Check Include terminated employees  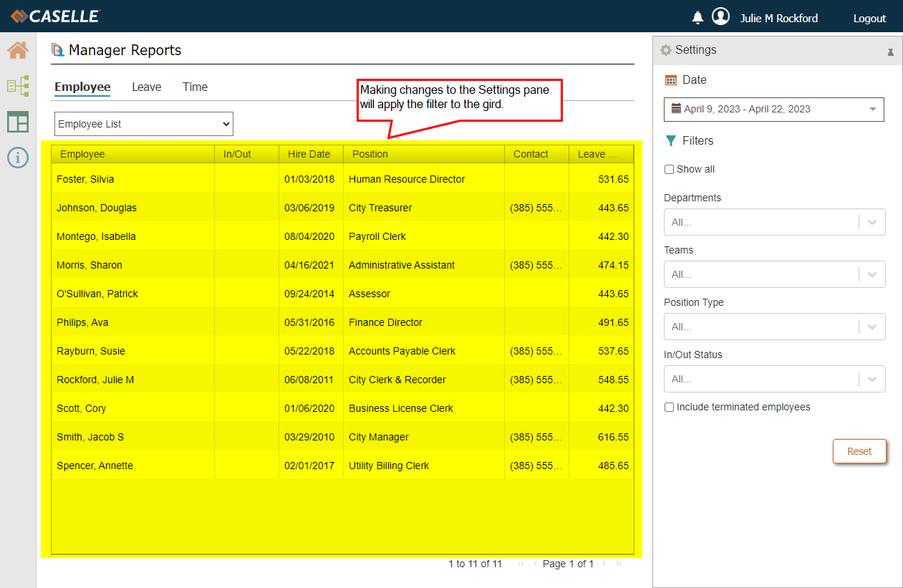tap(669, 408)
